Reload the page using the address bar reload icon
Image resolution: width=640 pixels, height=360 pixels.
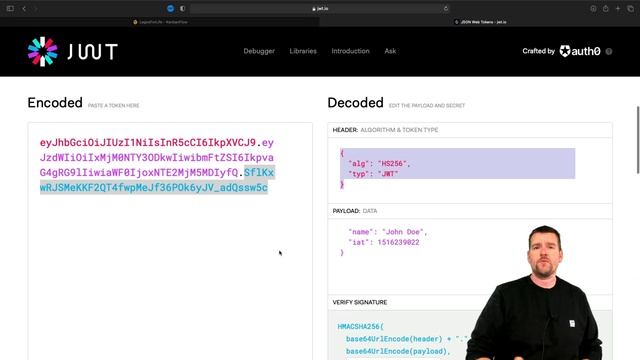tap(446, 8)
